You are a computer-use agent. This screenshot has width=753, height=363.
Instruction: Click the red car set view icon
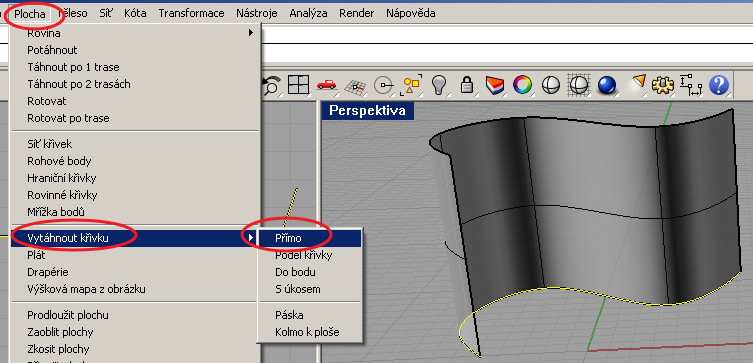pyautogui.click(x=327, y=85)
